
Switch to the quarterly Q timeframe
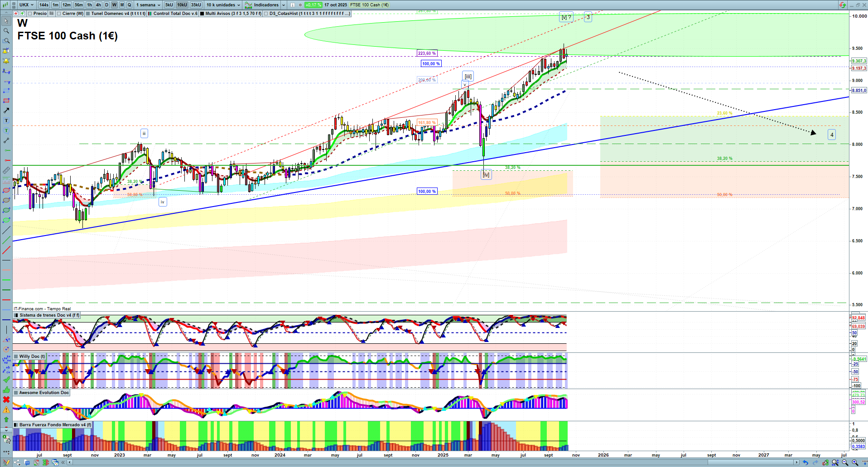pyautogui.click(x=129, y=5)
